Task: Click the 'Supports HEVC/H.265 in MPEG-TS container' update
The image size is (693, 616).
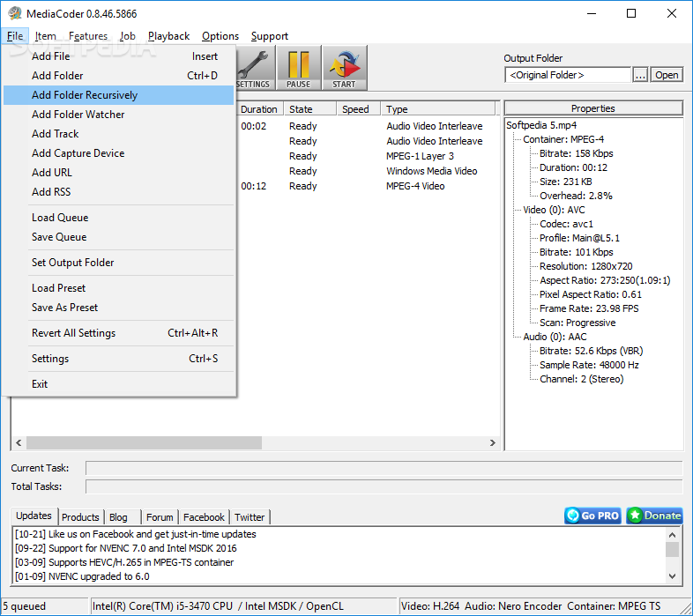Action: point(124,562)
